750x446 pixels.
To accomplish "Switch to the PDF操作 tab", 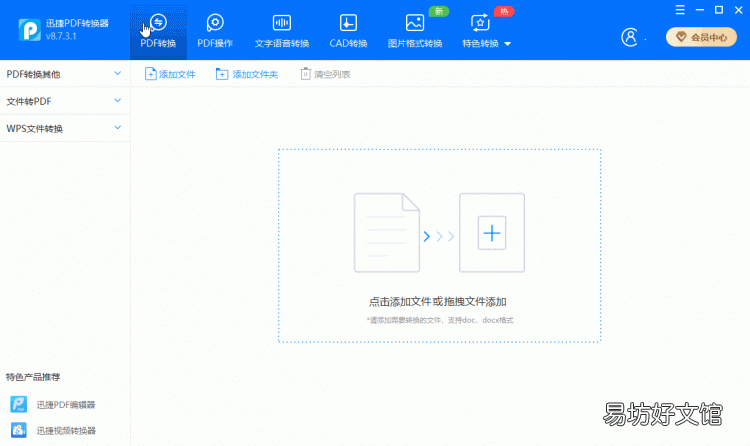I will 215,32.
